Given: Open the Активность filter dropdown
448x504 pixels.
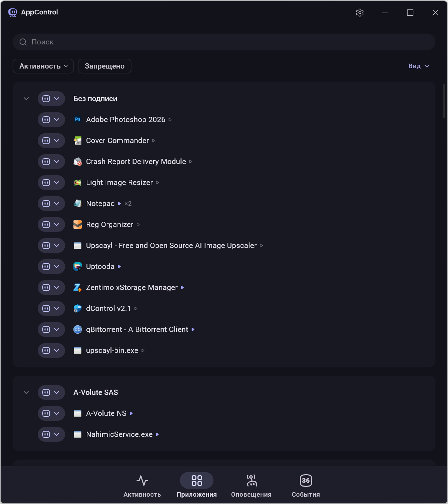Looking at the screenshot, I should [x=43, y=66].
